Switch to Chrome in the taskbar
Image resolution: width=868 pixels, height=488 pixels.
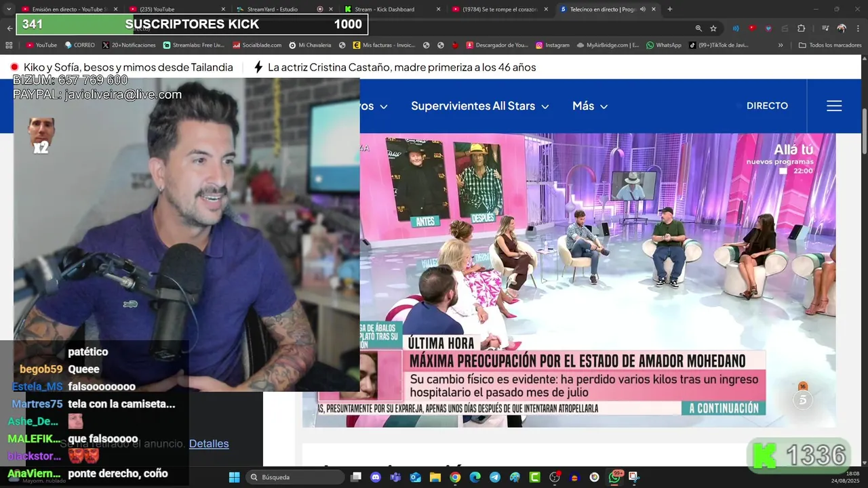(455, 477)
